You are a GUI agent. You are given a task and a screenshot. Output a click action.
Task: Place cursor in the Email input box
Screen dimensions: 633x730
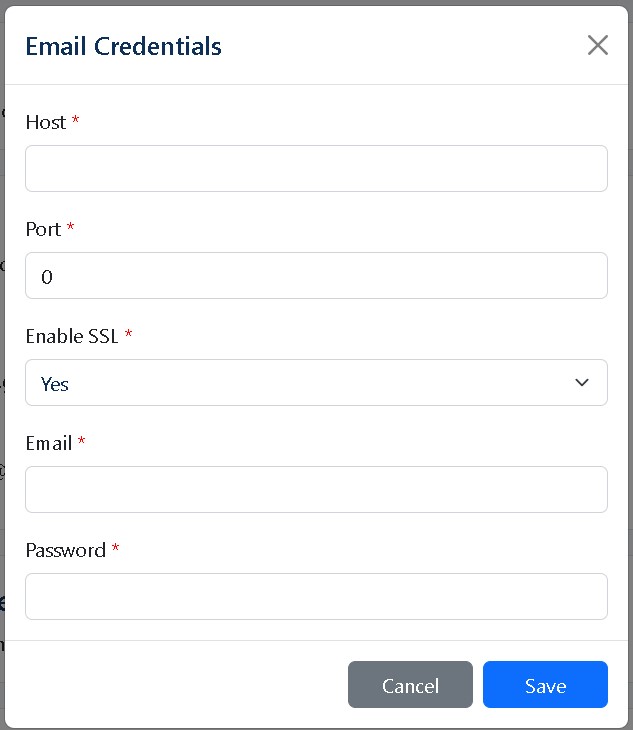click(x=316, y=490)
